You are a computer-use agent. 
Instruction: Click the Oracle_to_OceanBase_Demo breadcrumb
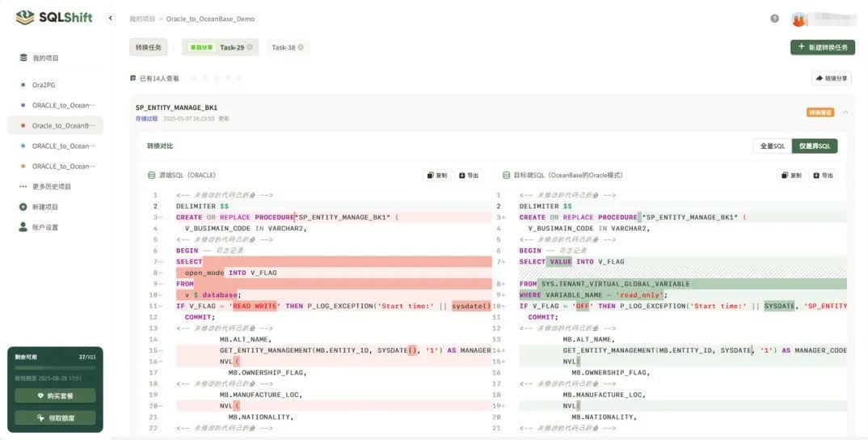[210, 19]
